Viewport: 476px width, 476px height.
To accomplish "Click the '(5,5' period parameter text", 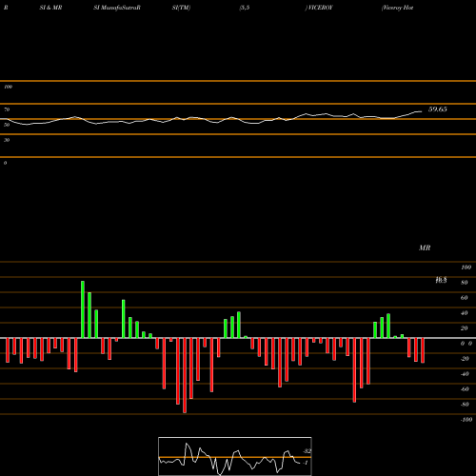I will [x=245, y=8].
